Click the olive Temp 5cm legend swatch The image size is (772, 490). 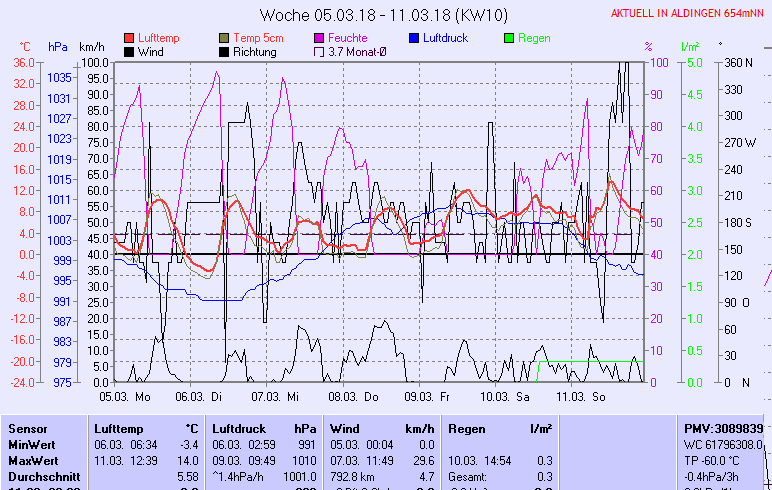pyautogui.click(x=224, y=38)
